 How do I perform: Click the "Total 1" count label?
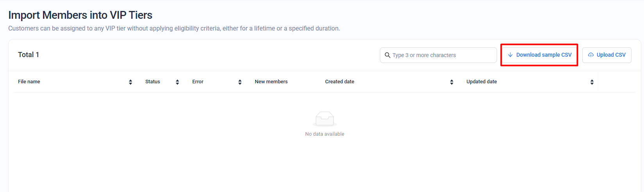click(x=29, y=55)
